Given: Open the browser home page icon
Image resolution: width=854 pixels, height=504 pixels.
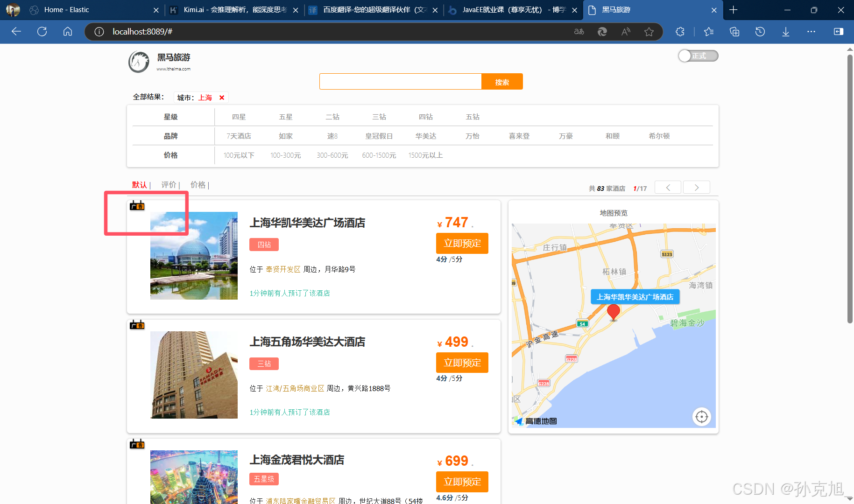Looking at the screenshot, I should [68, 31].
